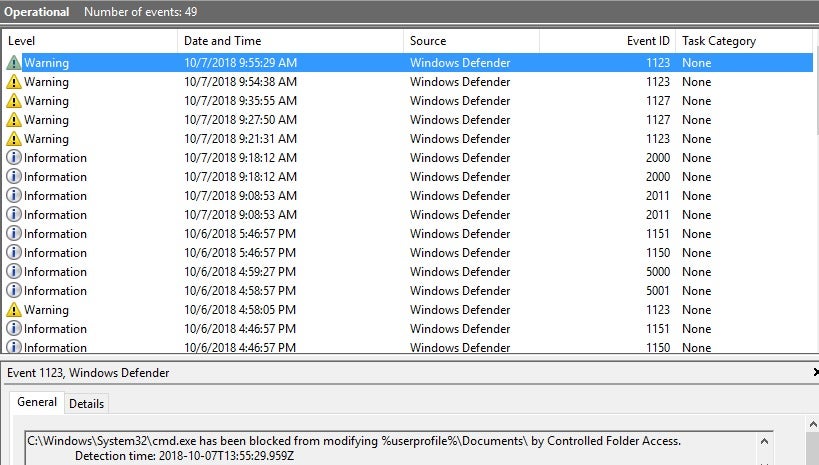
Task: Click warning icon of 9:35:55 AM event
Action: [14, 101]
